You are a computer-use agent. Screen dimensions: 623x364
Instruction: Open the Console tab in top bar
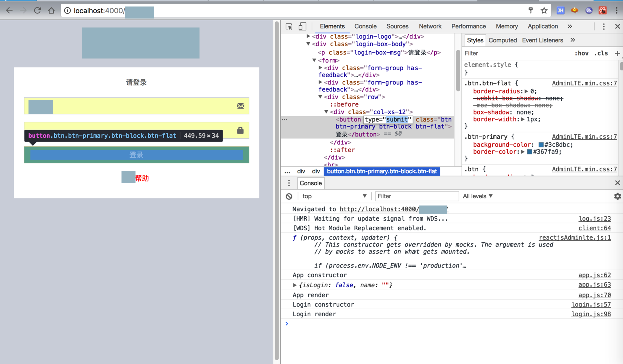pyautogui.click(x=365, y=26)
